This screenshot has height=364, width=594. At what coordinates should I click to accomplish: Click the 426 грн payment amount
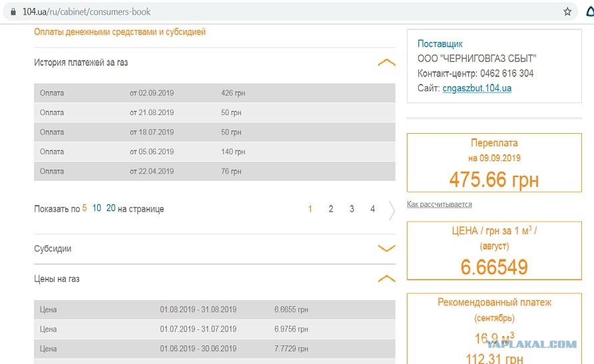point(233,93)
